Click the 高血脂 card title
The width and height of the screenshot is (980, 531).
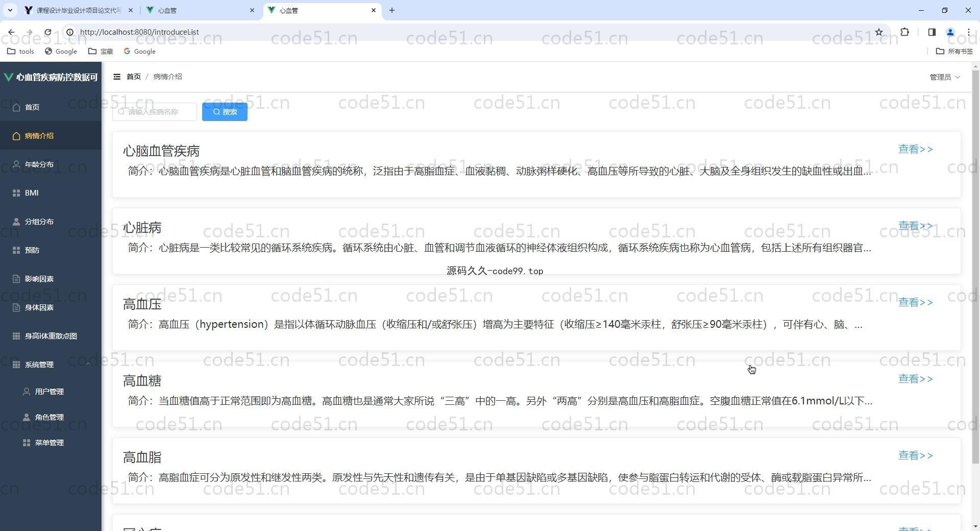click(x=142, y=457)
